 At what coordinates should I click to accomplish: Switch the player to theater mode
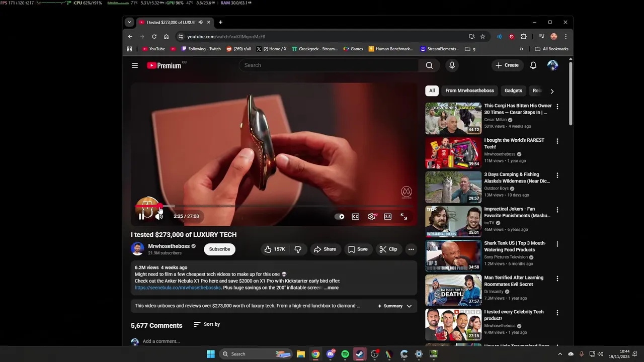point(388,217)
